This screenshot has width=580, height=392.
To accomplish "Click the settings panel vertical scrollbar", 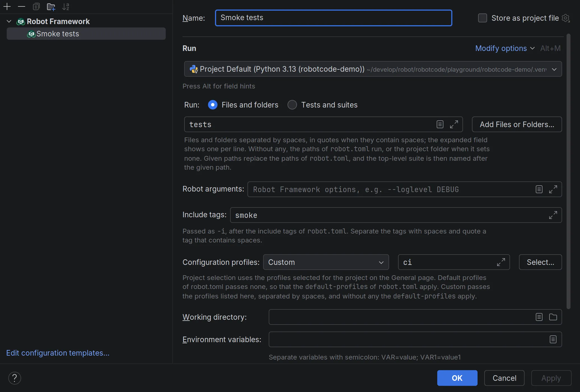I will click(568, 171).
